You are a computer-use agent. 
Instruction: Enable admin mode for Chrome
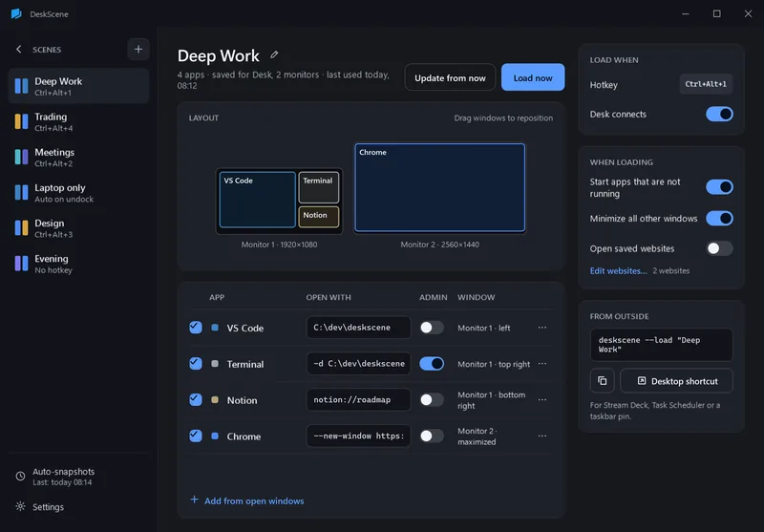432,436
